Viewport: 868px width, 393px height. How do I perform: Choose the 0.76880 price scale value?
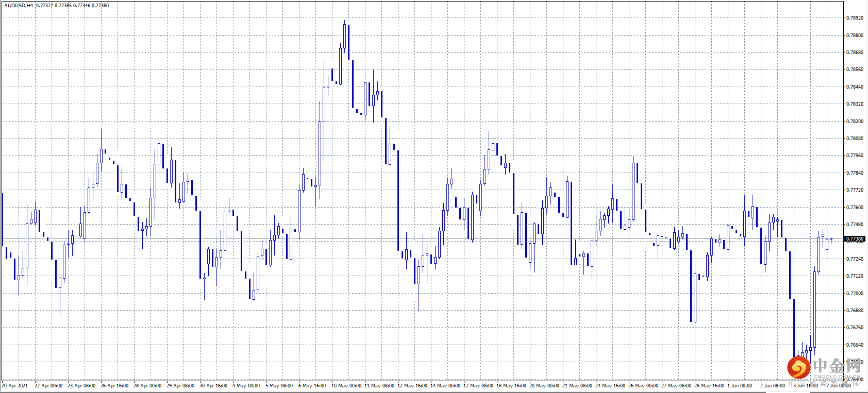point(855,311)
